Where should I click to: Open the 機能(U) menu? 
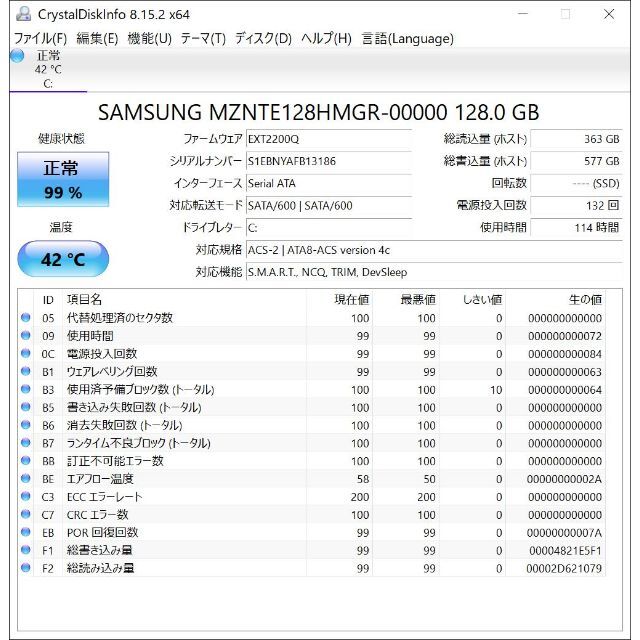(149, 38)
